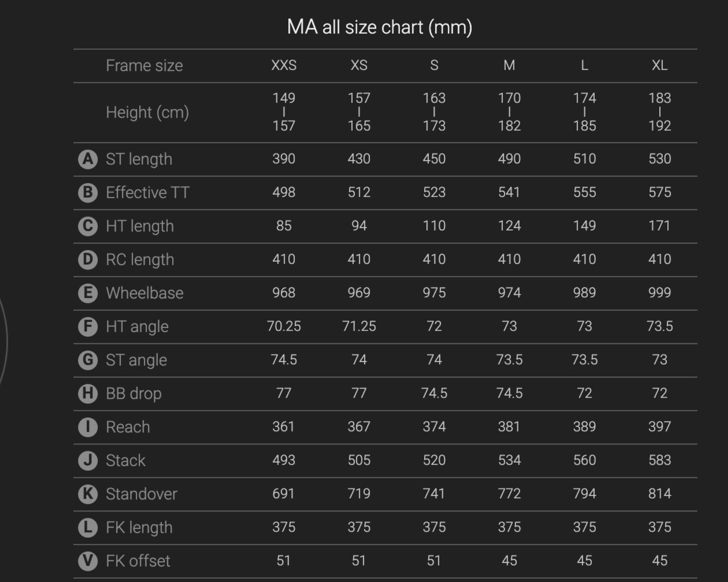Click the circled B icon beside Effective TT
The width and height of the screenshot is (728, 582).
tap(88, 193)
